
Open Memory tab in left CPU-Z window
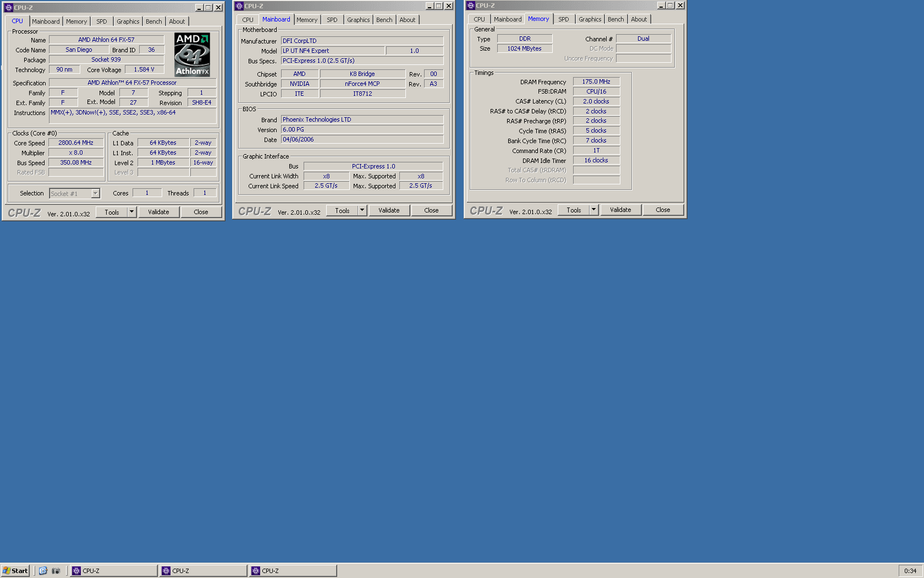(x=76, y=21)
